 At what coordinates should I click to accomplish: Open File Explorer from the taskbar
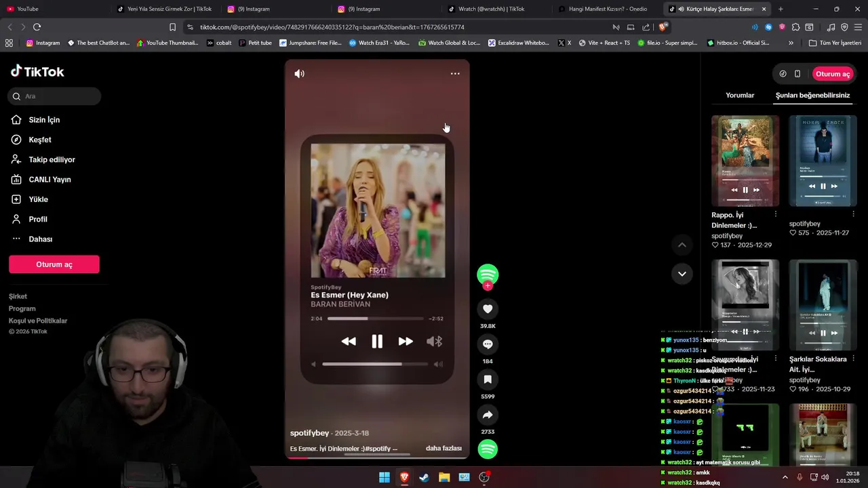click(x=444, y=477)
